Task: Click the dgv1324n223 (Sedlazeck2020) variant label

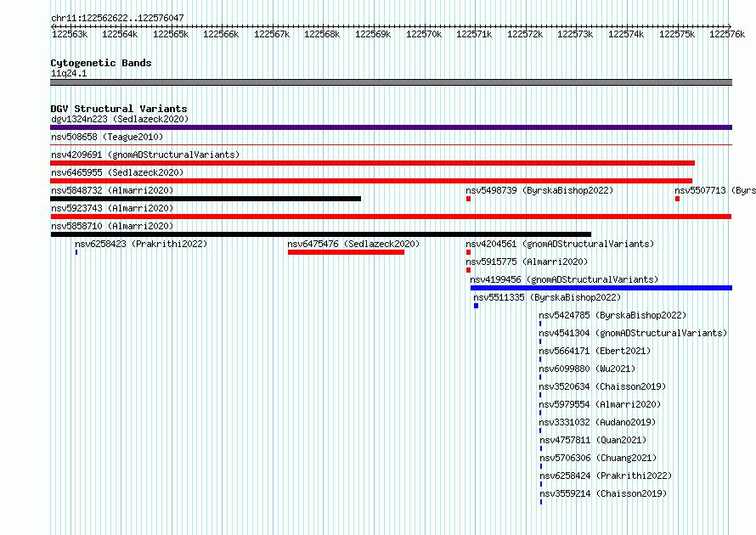Action: pyautogui.click(x=120, y=119)
